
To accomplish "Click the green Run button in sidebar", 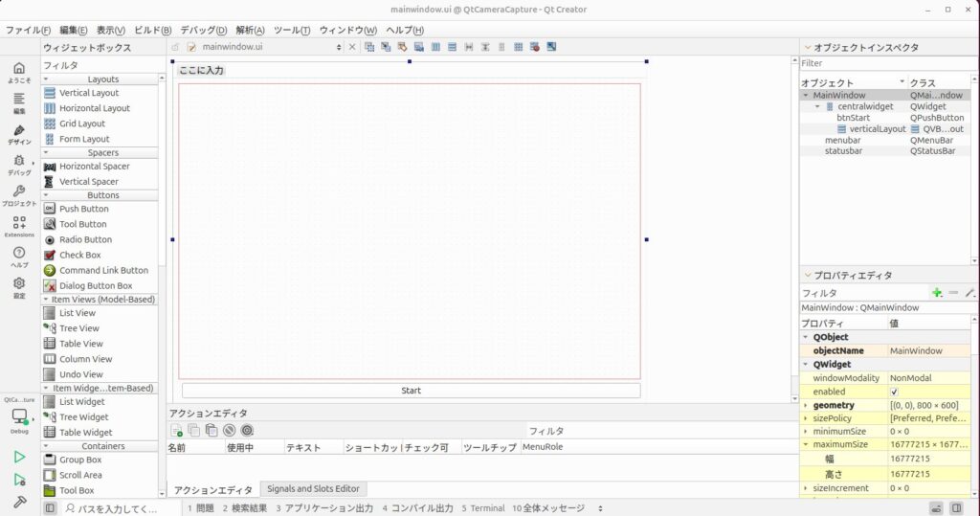I will pyautogui.click(x=19, y=458).
